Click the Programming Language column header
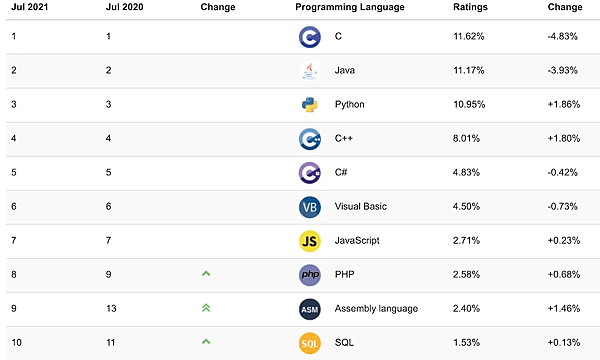 click(350, 7)
